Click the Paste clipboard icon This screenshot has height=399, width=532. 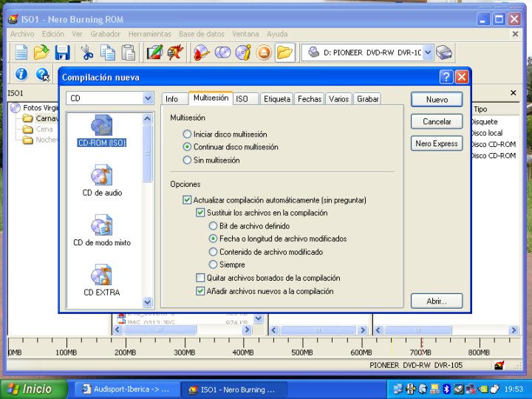tap(129, 53)
